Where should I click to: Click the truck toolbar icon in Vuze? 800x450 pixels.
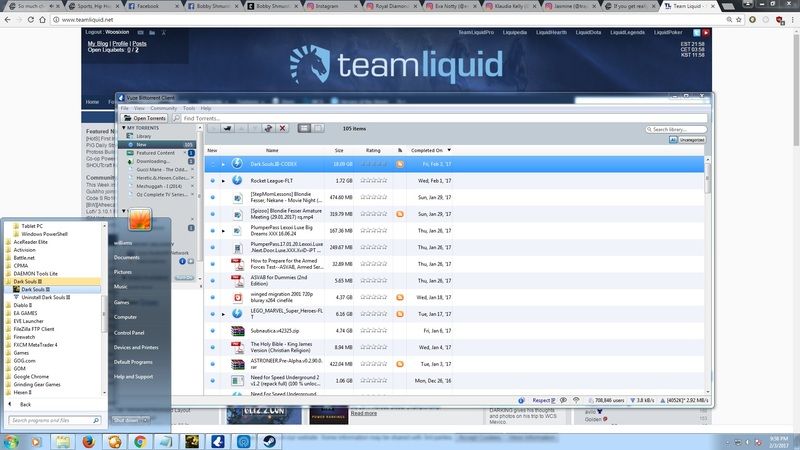pyautogui.click(x=227, y=128)
